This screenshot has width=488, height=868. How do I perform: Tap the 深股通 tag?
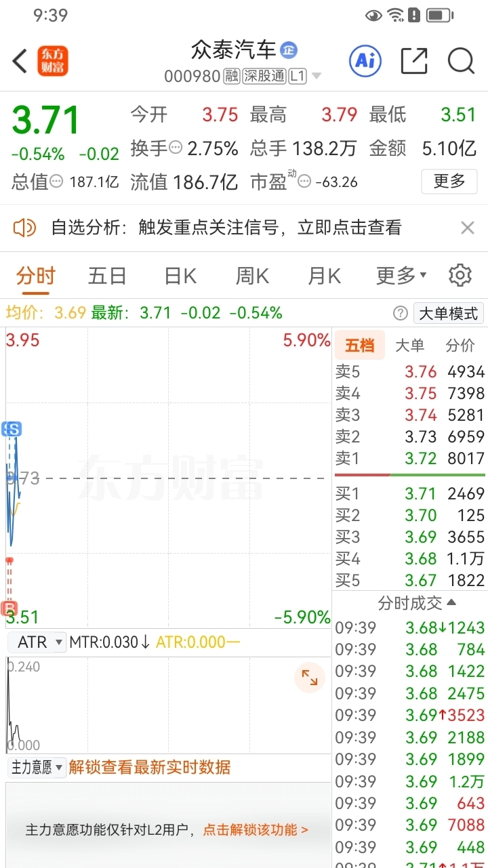(264, 76)
